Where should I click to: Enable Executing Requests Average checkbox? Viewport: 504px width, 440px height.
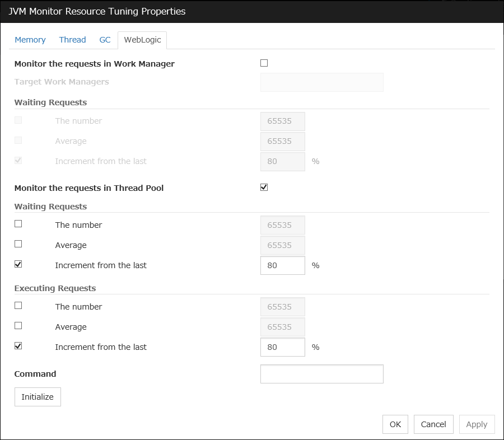(x=18, y=326)
